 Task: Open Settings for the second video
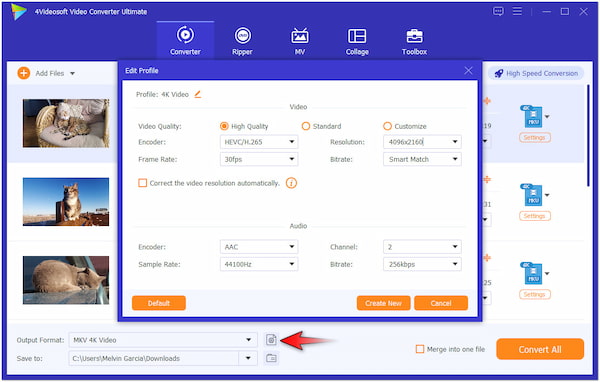tap(535, 216)
